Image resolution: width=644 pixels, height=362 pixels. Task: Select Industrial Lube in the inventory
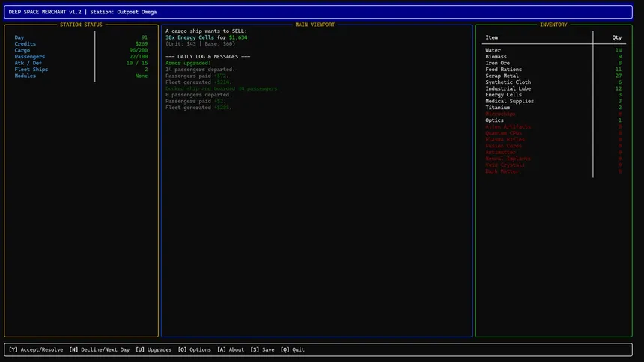(508, 88)
